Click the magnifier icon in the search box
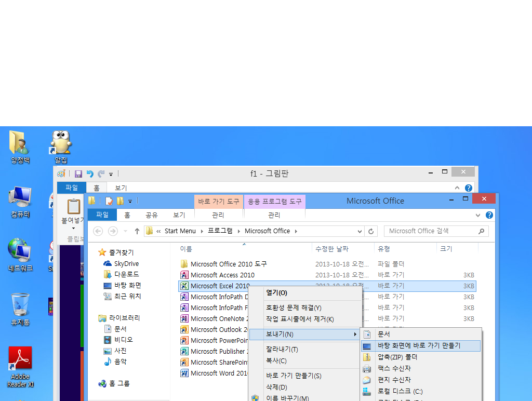 [x=481, y=231]
